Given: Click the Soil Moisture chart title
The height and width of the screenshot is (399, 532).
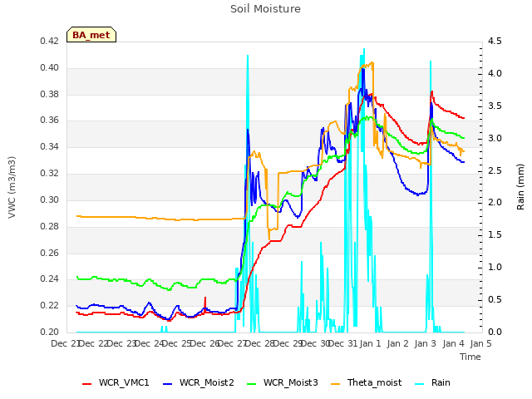Looking at the screenshot, I should pos(265,9).
